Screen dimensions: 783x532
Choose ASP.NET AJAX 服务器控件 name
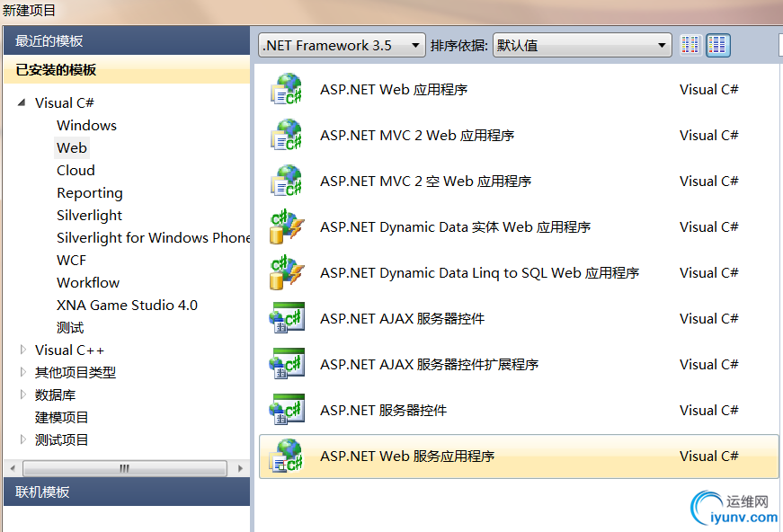403,318
